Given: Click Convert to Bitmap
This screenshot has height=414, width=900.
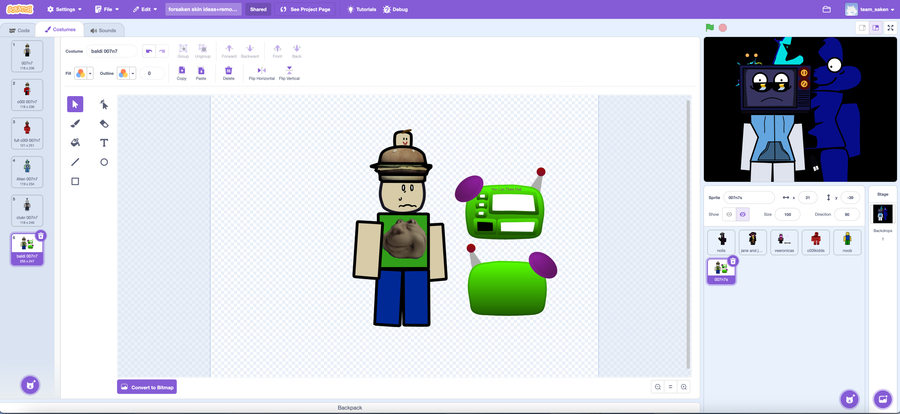Looking at the screenshot, I should (147, 387).
